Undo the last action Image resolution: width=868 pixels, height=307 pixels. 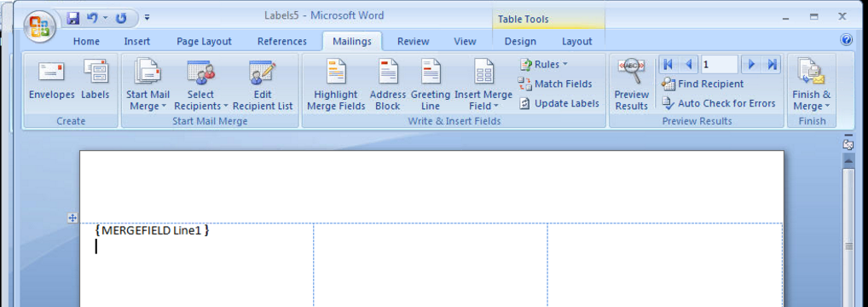92,18
